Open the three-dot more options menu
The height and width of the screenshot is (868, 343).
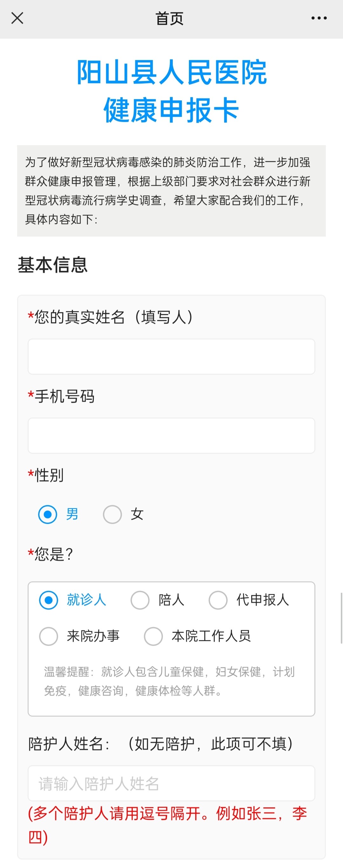pos(319,18)
